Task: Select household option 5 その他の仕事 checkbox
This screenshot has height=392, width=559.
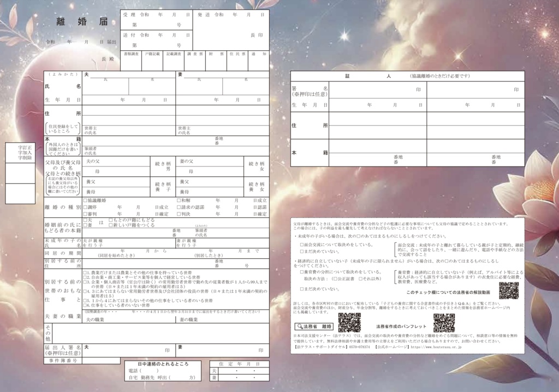Action: point(85,301)
